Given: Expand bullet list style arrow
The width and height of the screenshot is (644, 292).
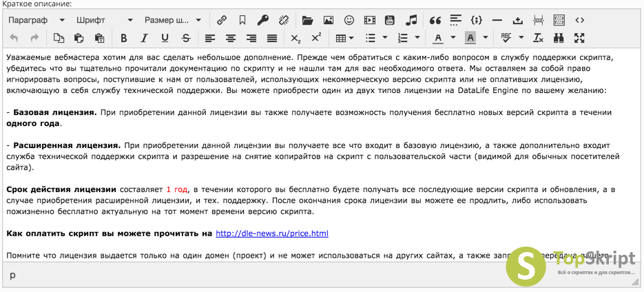Looking at the screenshot, I should click(385, 38).
